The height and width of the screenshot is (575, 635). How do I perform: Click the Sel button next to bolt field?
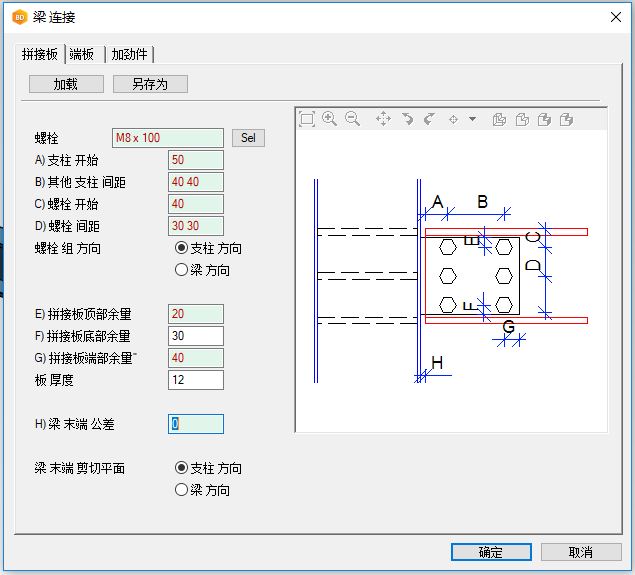click(248, 138)
